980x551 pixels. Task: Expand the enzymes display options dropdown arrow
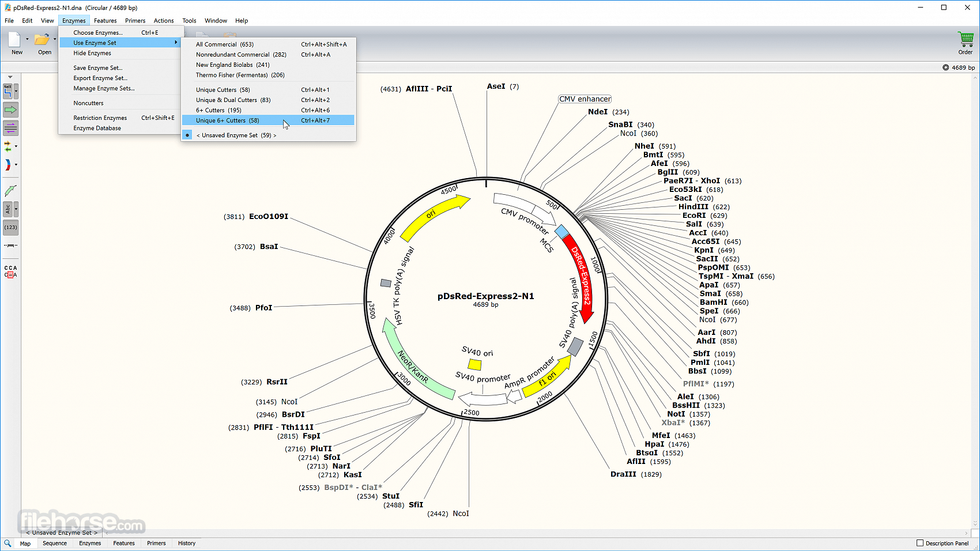[x=16, y=91]
